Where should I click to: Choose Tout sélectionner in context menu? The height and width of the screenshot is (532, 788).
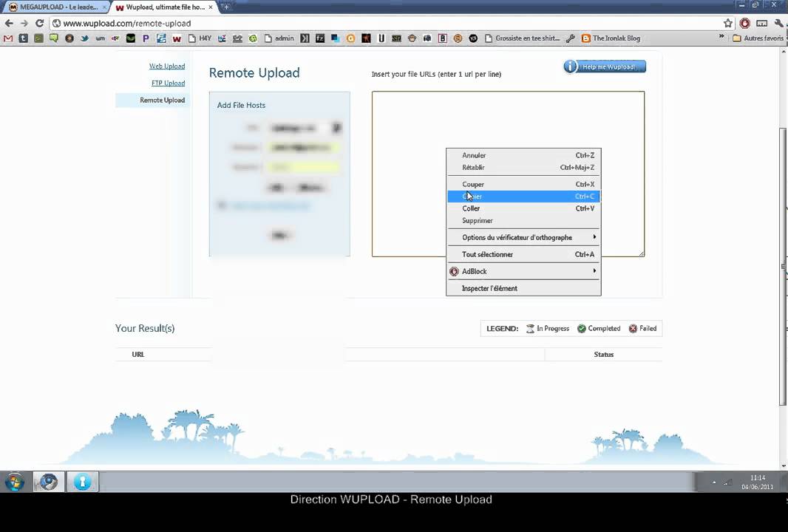point(523,254)
